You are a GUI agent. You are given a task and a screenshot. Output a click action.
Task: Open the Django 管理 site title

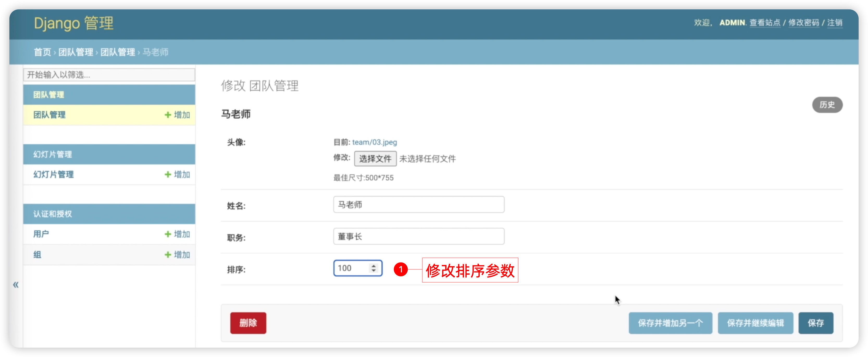coord(73,24)
